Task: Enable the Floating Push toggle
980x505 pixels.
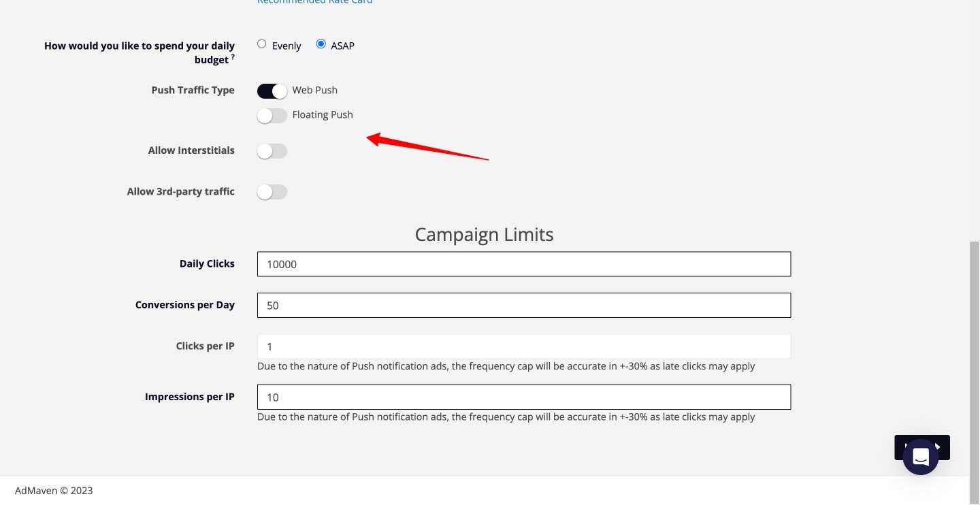Action: 272,115
